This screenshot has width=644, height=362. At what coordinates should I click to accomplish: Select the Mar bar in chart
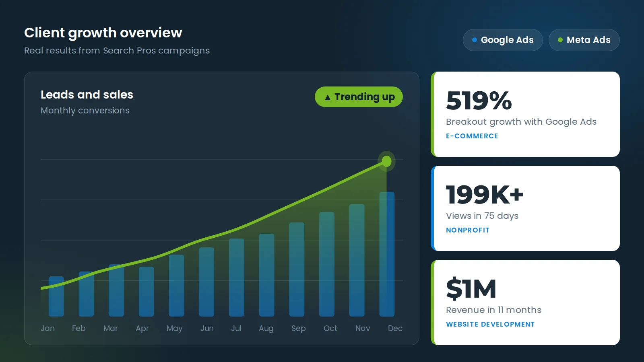(x=116, y=290)
